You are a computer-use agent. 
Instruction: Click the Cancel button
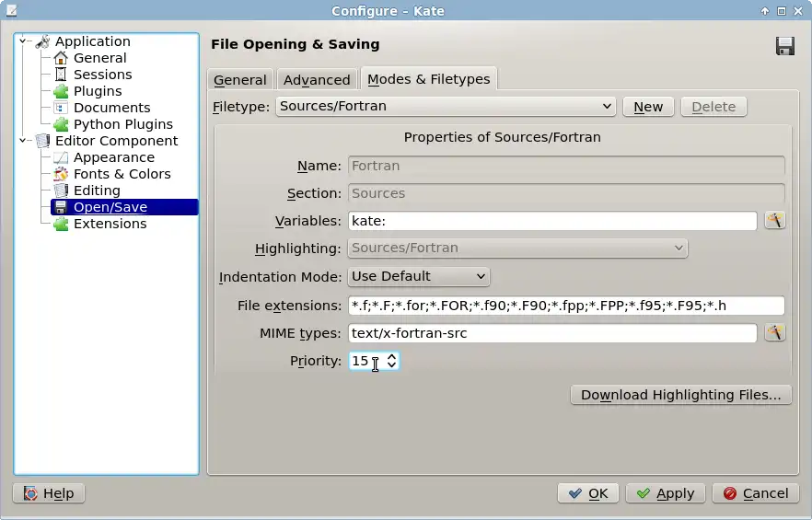pos(756,493)
